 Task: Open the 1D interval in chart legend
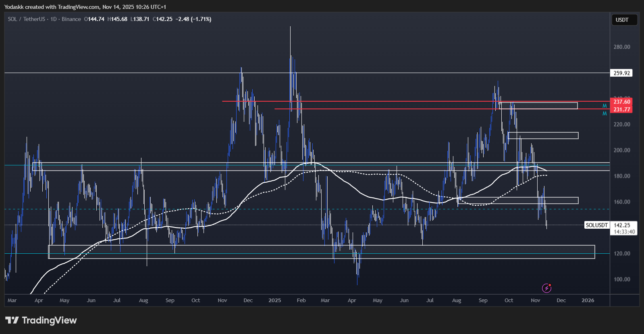point(53,19)
